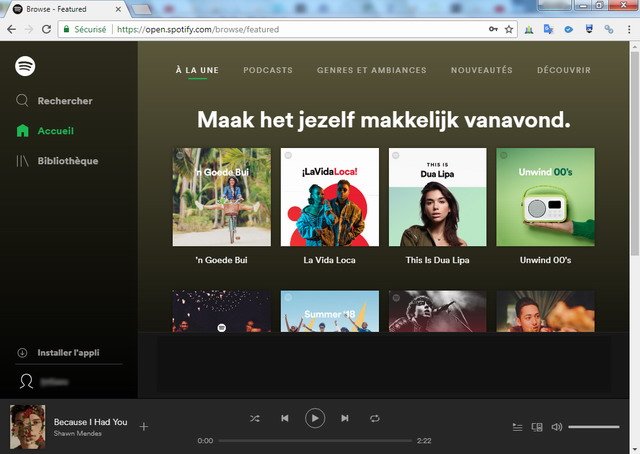Click the Spotify logo in sidebar
The height and width of the screenshot is (454, 640).
tap(26, 66)
